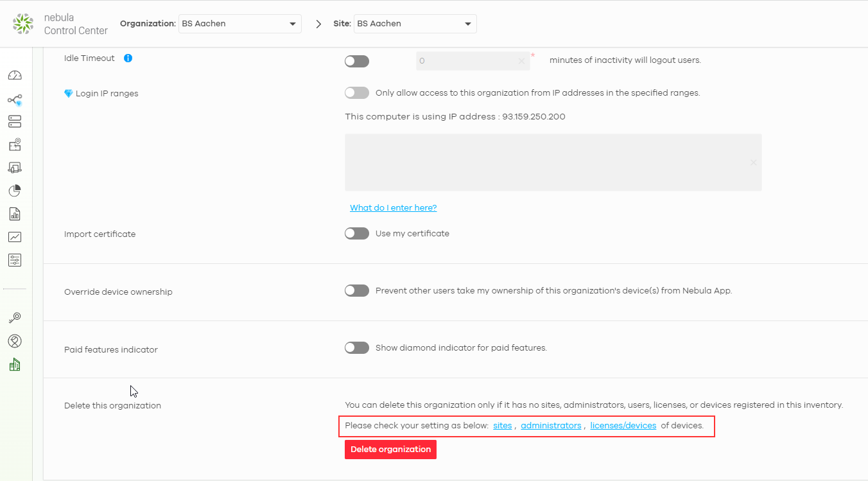
Task: Open the Site BS Aachen dropdown
Action: tap(415, 24)
